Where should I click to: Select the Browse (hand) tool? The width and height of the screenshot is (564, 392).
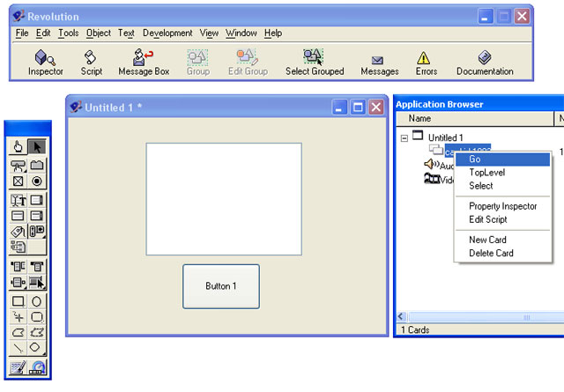tap(18, 147)
